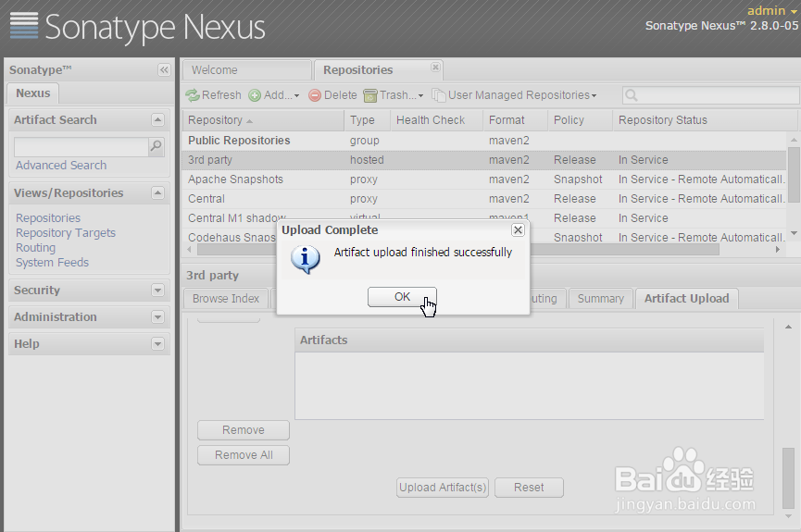Close the Repositories tab
Image resolution: width=801 pixels, height=532 pixels.
435,67
